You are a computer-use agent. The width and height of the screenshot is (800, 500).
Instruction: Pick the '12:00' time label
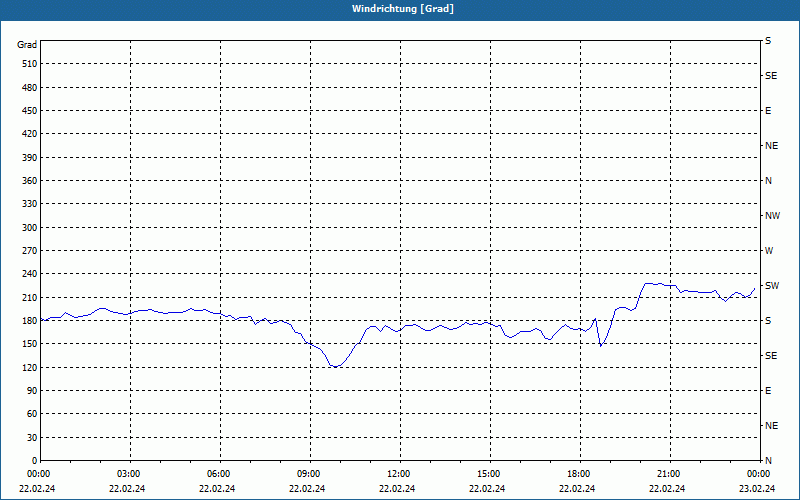[400, 474]
